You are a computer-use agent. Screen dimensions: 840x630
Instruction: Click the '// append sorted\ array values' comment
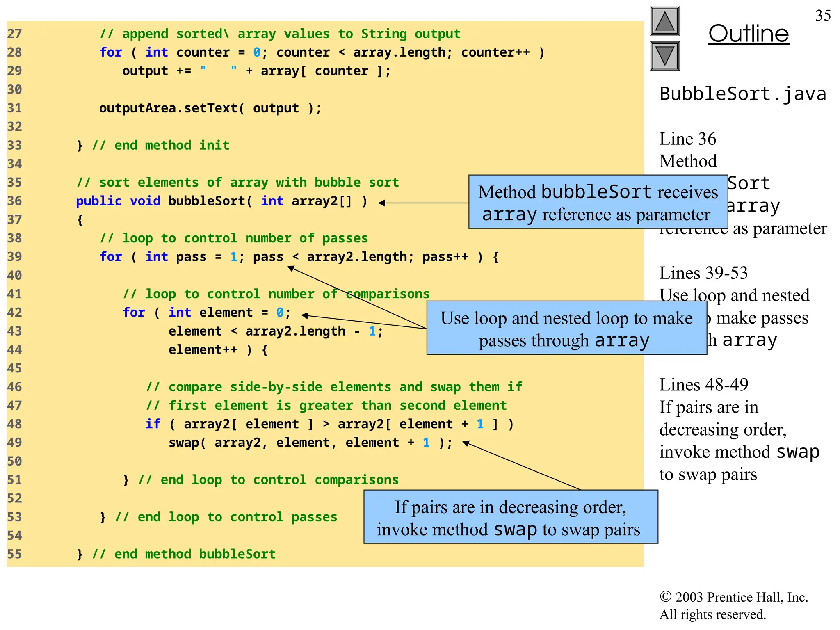point(280,34)
